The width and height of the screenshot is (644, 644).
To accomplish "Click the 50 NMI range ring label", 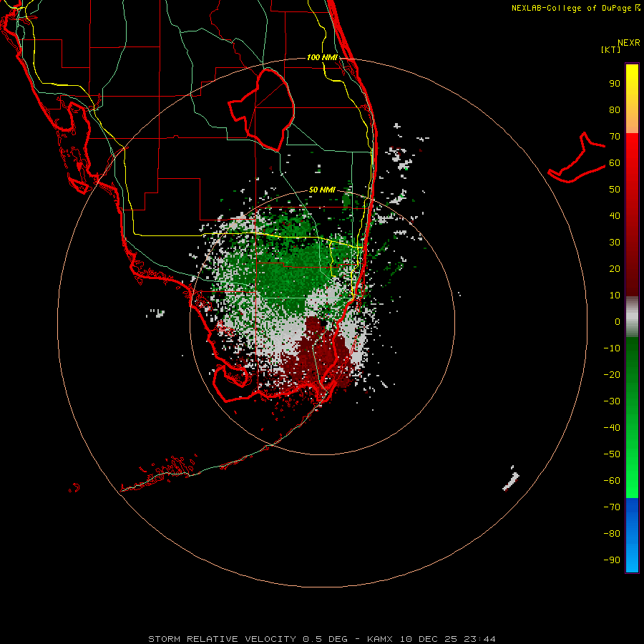I will point(322,190).
